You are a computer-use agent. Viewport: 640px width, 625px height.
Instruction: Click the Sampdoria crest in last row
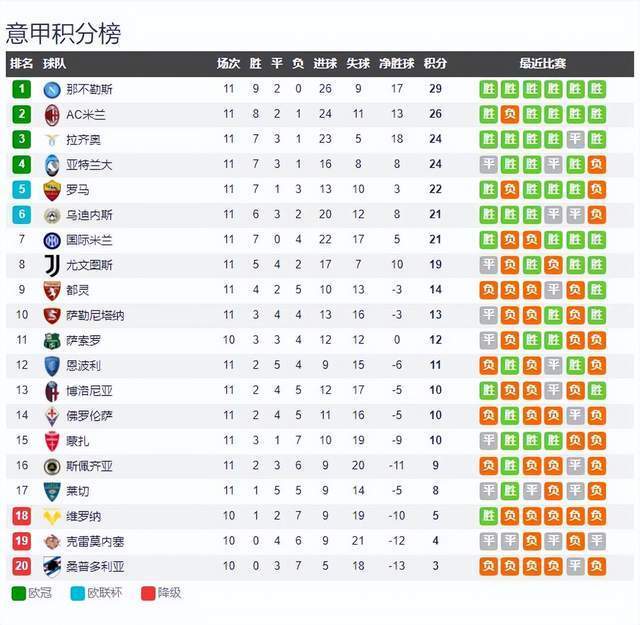tap(52, 566)
